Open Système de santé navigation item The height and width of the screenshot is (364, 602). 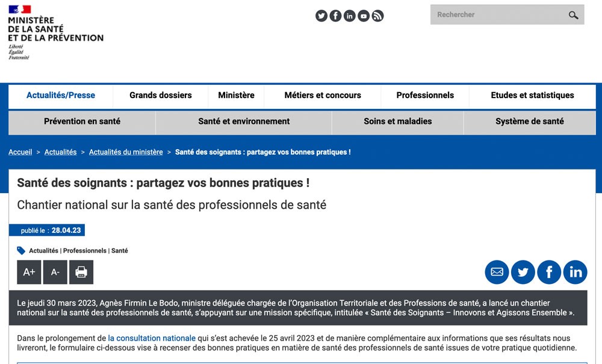[x=529, y=122]
